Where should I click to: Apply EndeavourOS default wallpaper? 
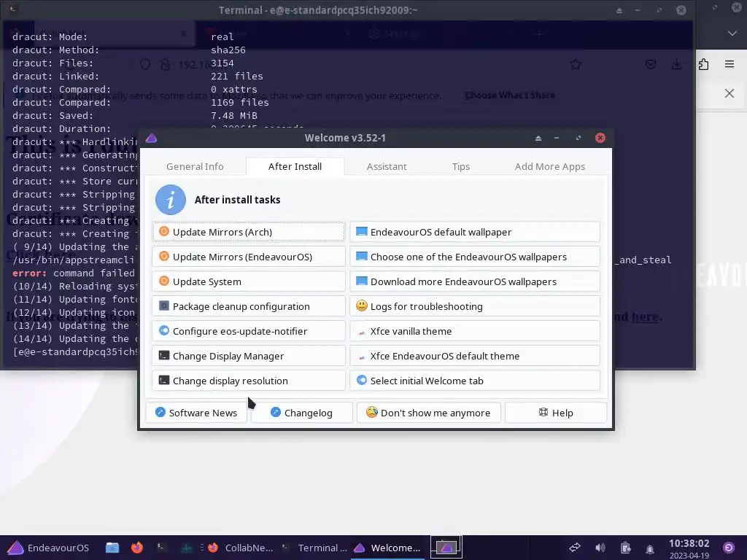[475, 232]
